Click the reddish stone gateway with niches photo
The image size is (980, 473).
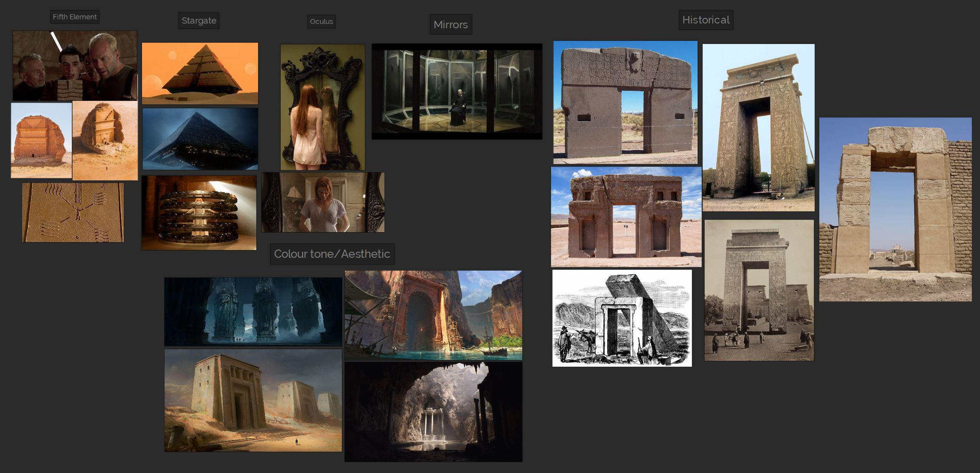click(x=626, y=217)
